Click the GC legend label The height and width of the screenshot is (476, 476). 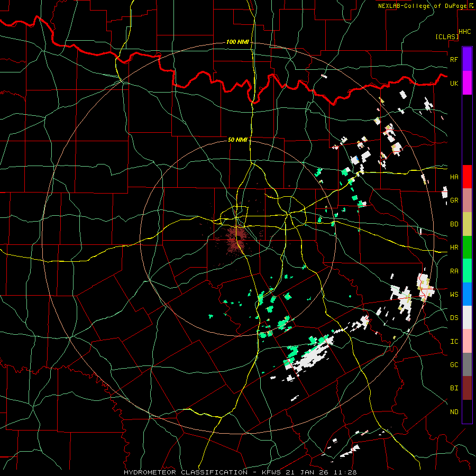pos(454,365)
